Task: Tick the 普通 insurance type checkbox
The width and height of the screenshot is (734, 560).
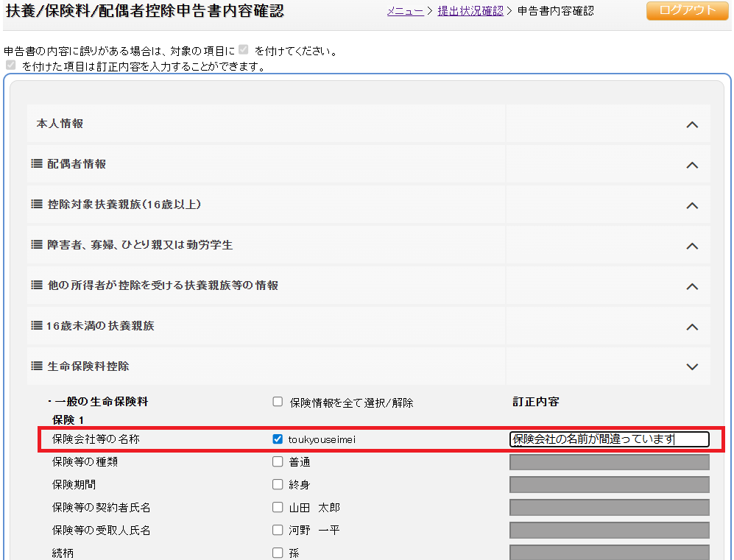Action: pos(278,462)
